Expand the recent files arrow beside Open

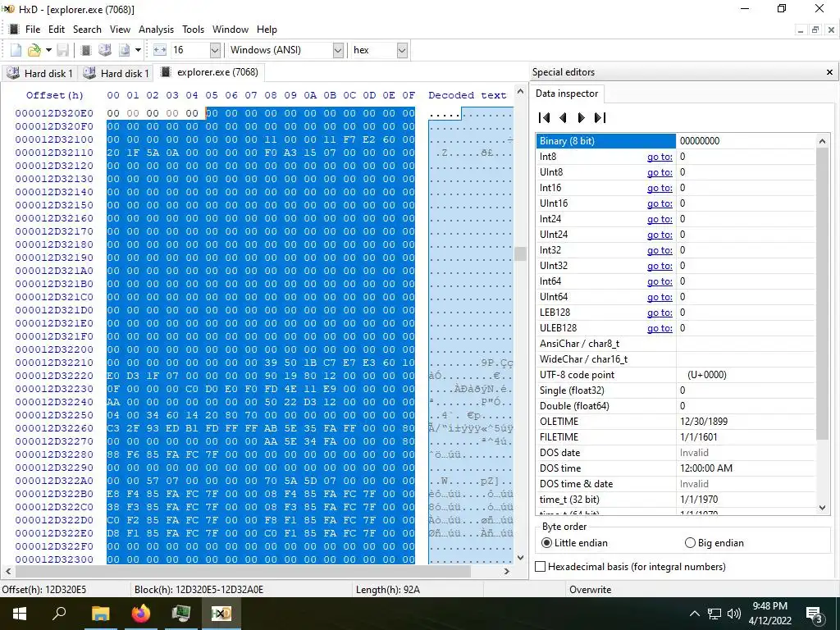click(x=48, y=50)
